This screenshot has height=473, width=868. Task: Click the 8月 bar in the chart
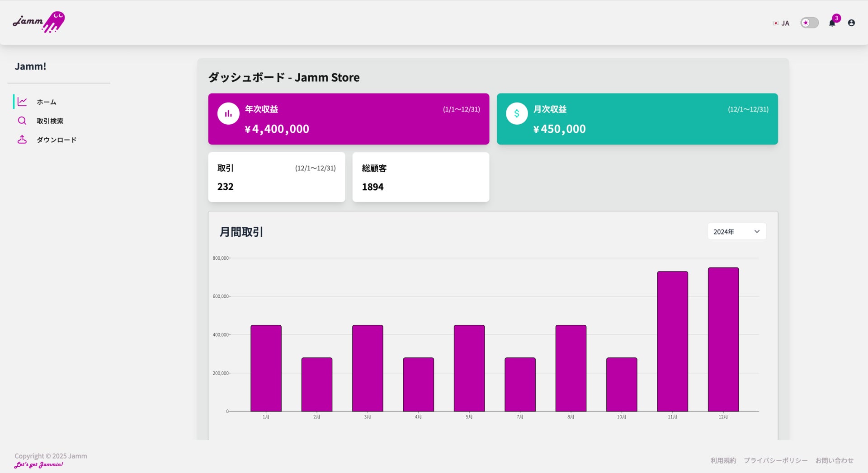(571, 368)
